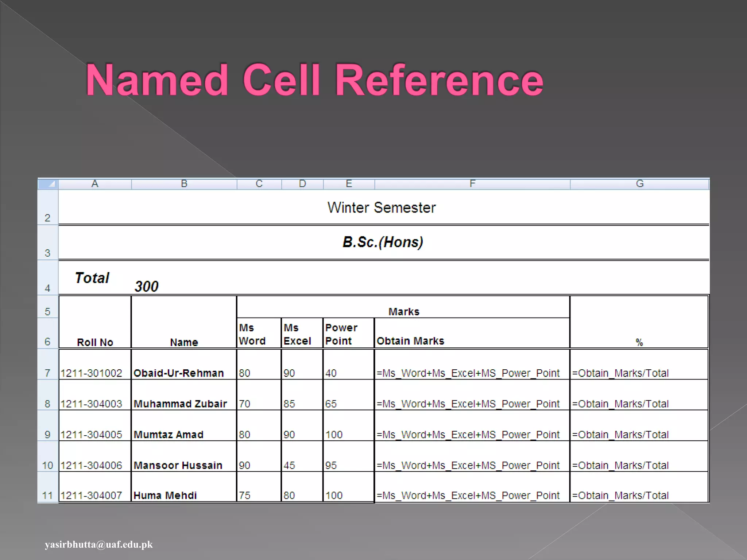
Task: Select column A header
Action: coord(95,184)
